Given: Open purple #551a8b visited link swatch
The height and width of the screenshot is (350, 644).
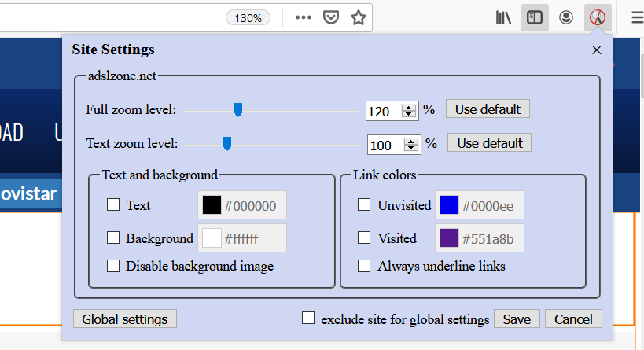Looking at the screenshot, I should [449, 238].
